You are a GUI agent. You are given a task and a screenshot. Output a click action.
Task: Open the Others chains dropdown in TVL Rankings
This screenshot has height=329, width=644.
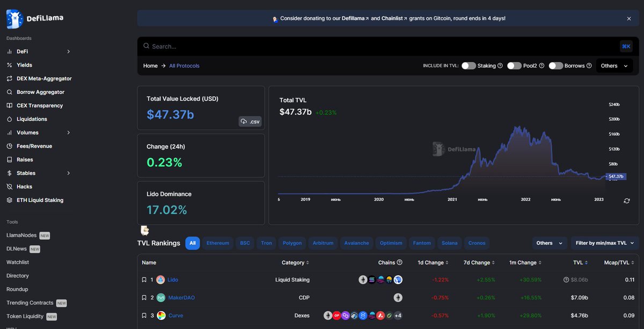[x=550, y=243]
